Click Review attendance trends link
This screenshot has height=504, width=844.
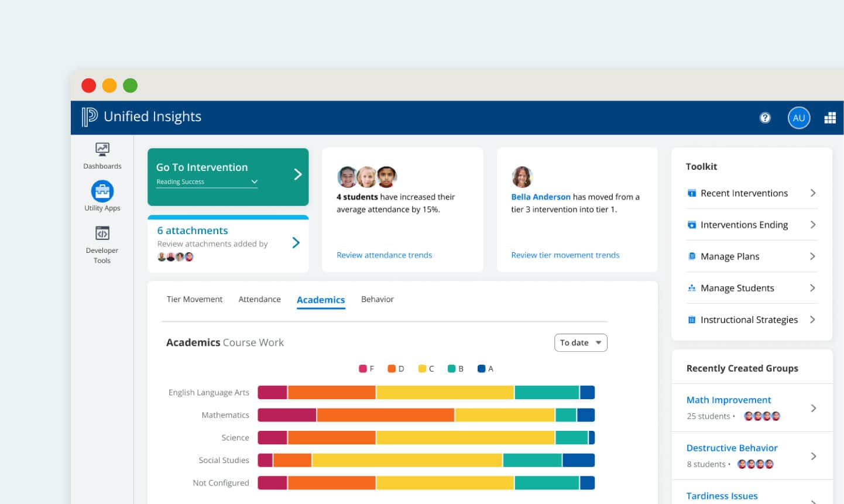coord(384,255)
